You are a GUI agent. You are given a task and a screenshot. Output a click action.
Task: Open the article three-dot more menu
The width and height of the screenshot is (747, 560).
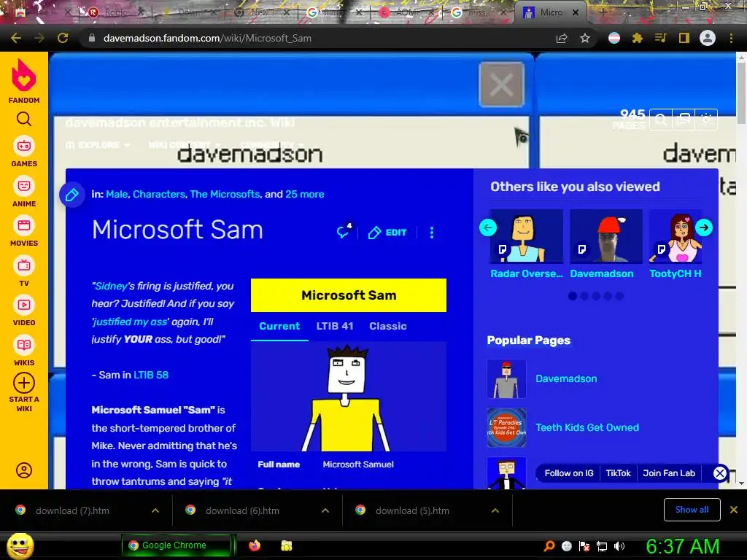point(432,233)
